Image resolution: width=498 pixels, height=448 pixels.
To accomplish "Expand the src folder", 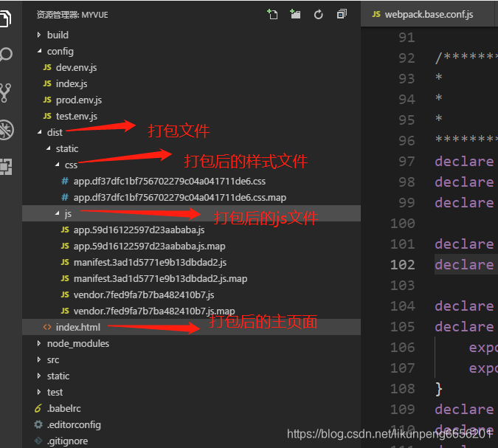I will [191, 359].
